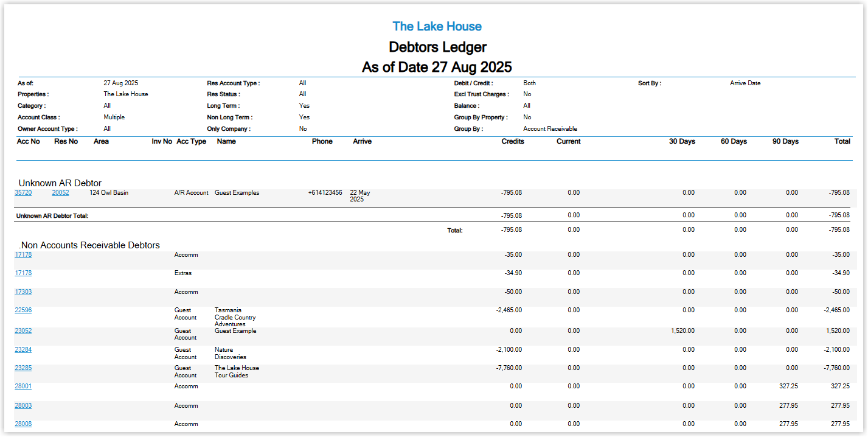This screenshot has height=437, width=868.
Task: Click Tasmania Cradle Country Adventures name
Action: click(235, 317)
